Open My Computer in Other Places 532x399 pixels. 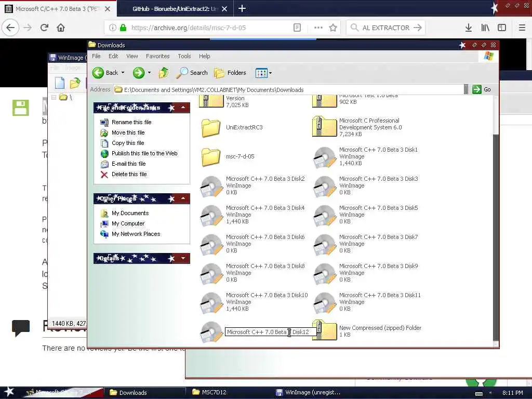coord(128,223)
